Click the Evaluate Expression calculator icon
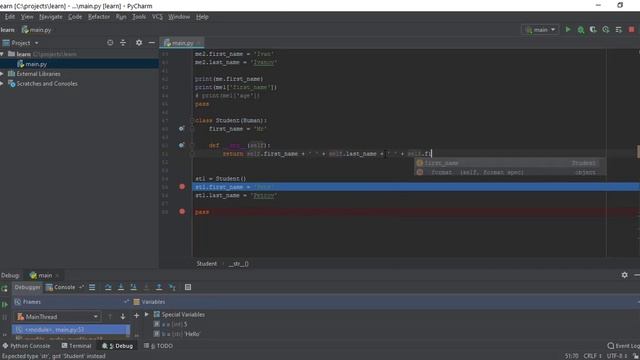Screen dimensions: 640x360 click(x=188, y=287)
